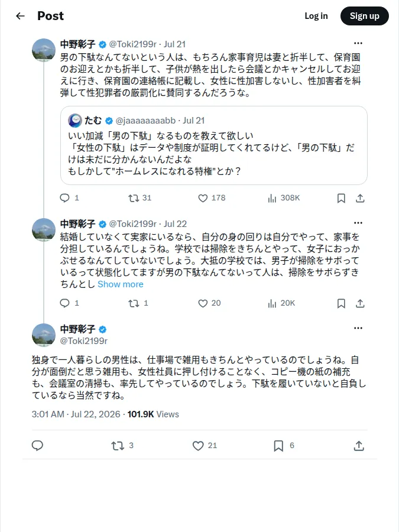This screenshot has height=532, width=399.
Task: Share the Jul 21 post
Action: coord(360,198)
